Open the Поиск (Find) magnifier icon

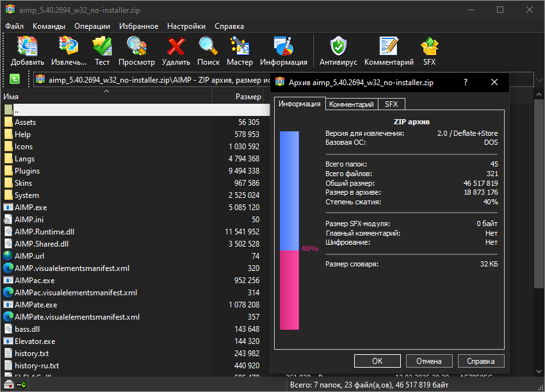(x=208, y=46)
